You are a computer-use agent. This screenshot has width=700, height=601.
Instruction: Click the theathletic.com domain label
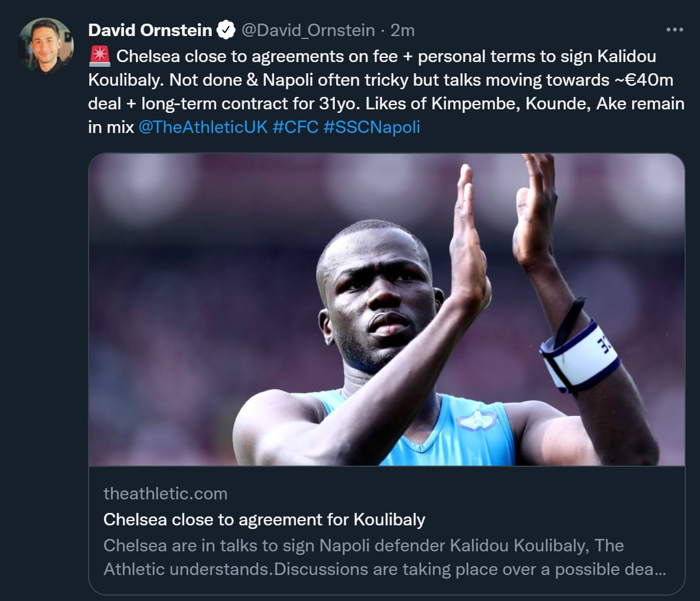coord(165,493)
